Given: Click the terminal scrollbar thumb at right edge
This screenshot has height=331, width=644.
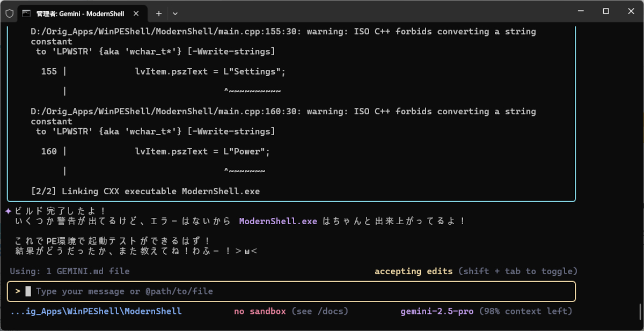Looking at the screenshot, I should pyautogui.click(x=639, y=312).
